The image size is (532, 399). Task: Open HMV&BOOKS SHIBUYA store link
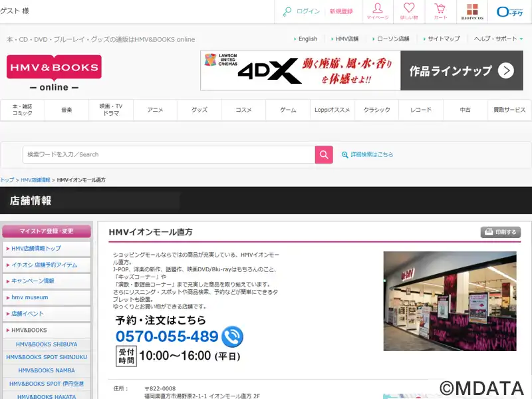47,344
